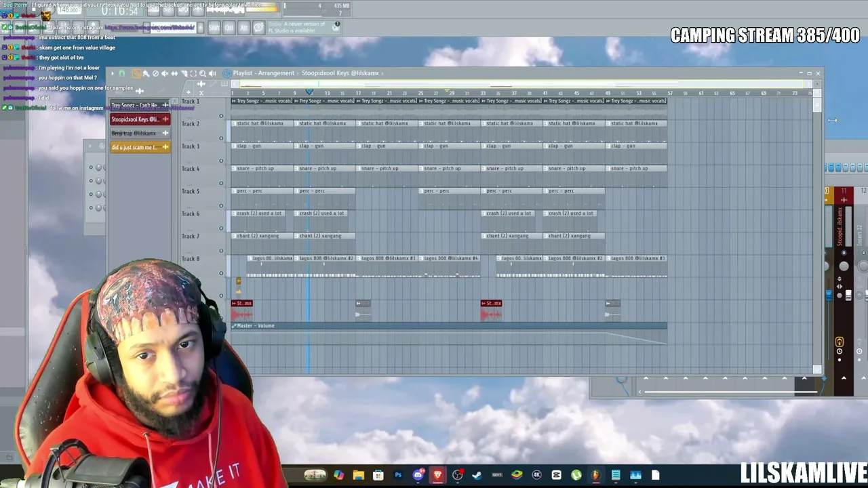Open Copilot from the taskbar
This screenshot has width=868, height=488.
[339, 475]
